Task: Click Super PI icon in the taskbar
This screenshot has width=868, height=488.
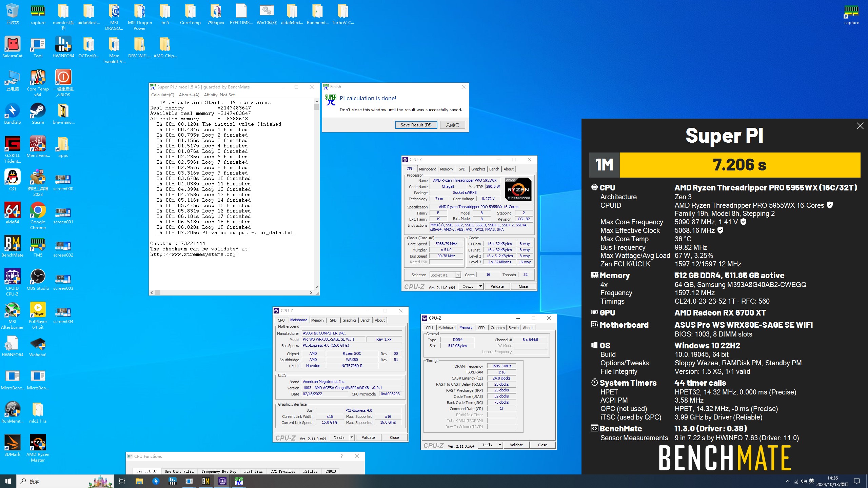Action: click(x=239, y=481)
